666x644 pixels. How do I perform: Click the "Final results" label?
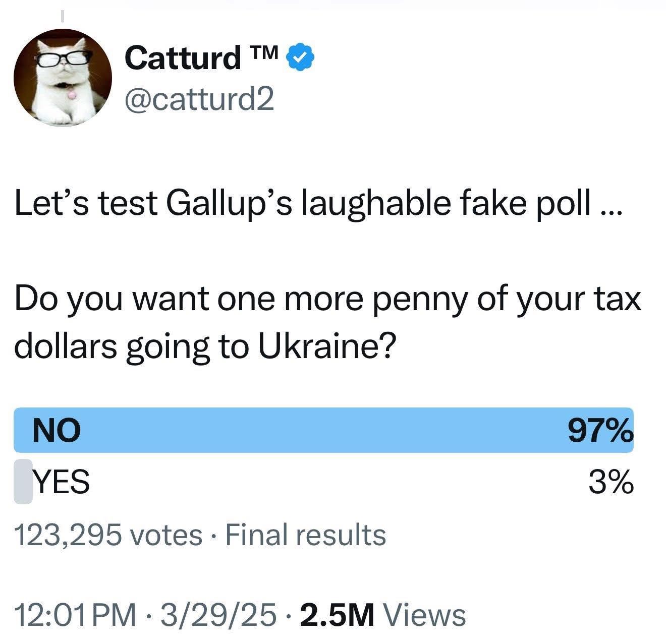306,535
